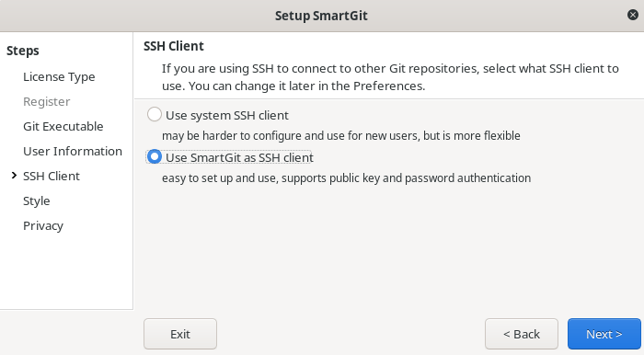Go Back to the previous step

click(522, 334)
